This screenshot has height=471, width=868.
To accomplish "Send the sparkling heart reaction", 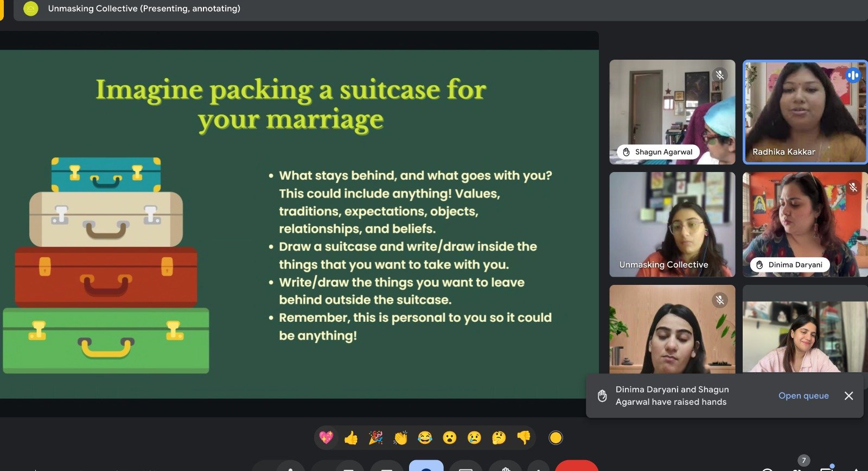I will [326, 437].
